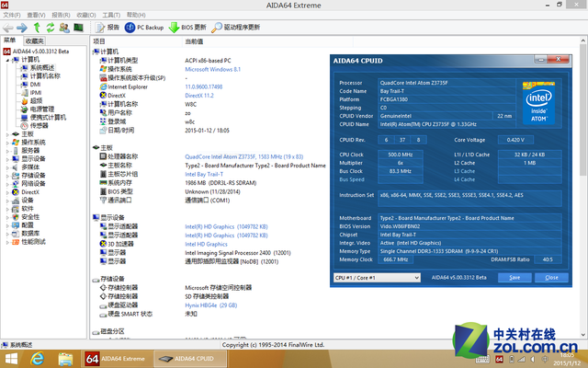The height and width of the screenshot is (368, 588).
Task: Open the 查看(V) menu
Action: point(36,15)
